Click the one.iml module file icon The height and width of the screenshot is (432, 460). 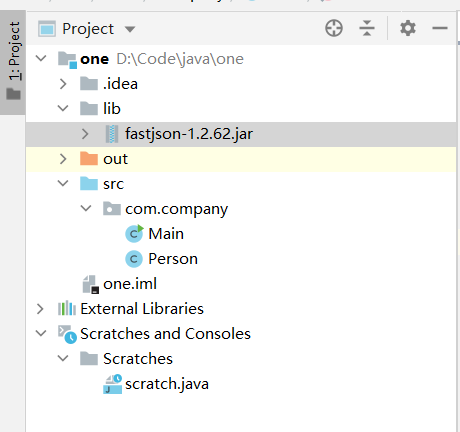click(x=91, y=284)
